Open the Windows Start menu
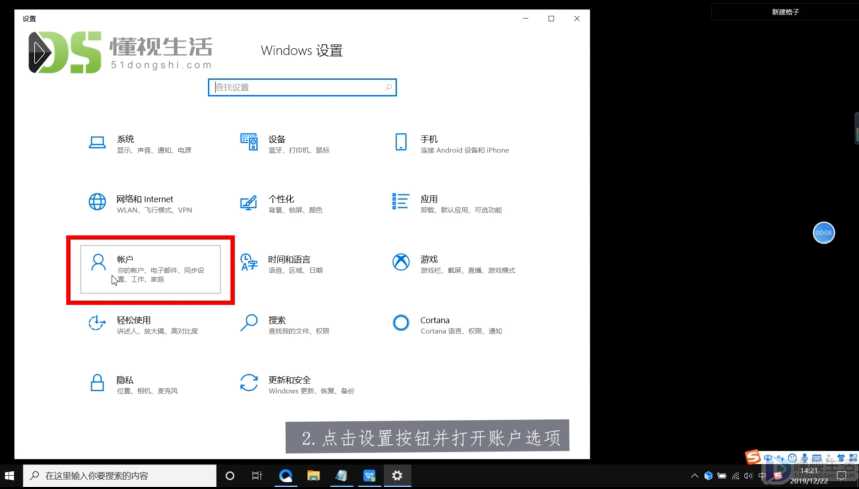Viewport: 859px width, 489px height. point(9,475)
